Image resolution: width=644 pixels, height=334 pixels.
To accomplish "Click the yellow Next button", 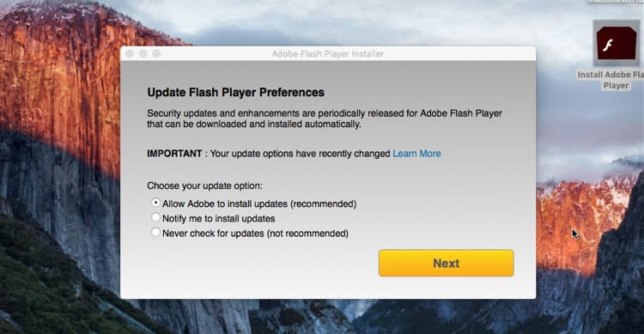I will (x=446, y=263).
